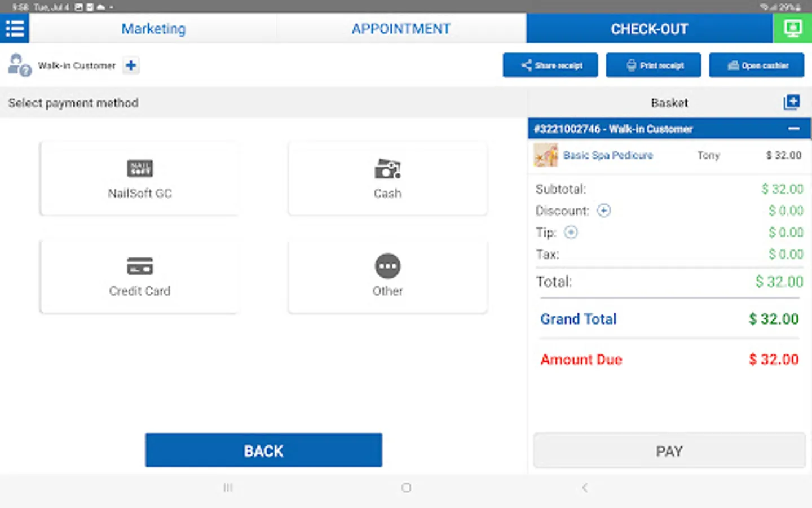Click the walk-in customer profile icon
The height and width of the screenshot is (508, 812).
(x=19, y=65)
